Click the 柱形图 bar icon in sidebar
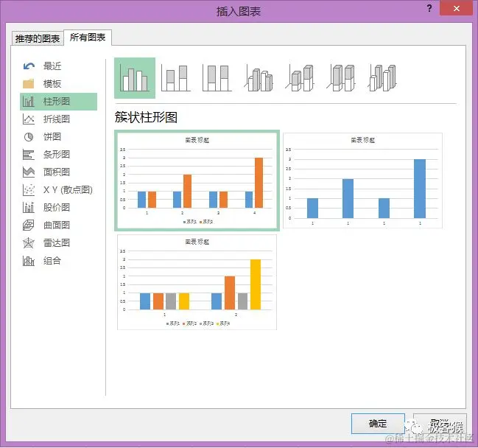 tap(28, 101)
